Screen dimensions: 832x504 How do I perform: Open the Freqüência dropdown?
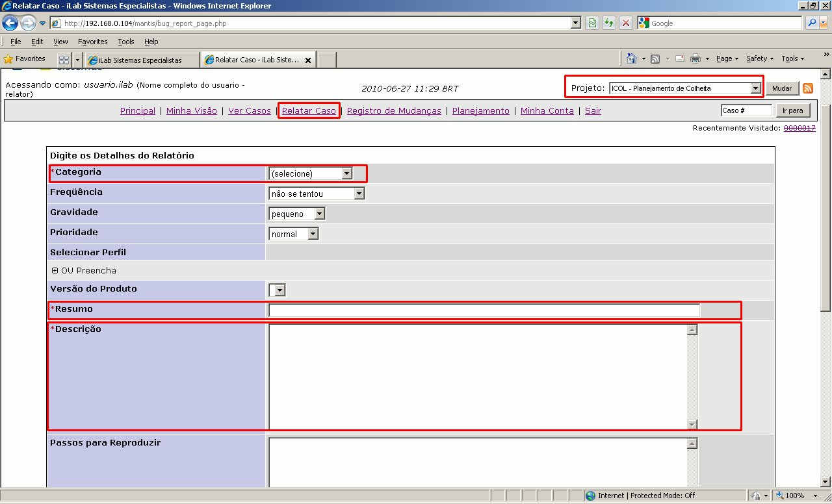317,194
